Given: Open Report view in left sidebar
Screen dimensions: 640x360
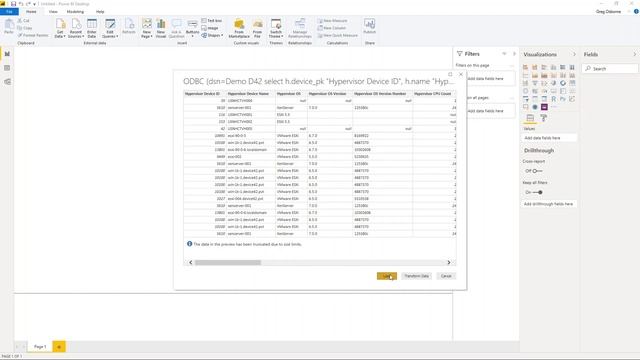Looking at the screenshot, I should point(7,54).
